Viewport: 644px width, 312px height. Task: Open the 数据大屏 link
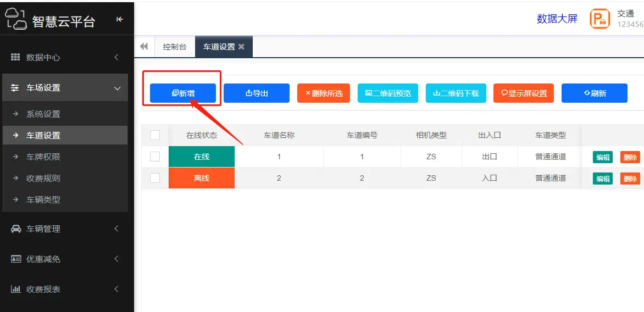pos(557,19)
